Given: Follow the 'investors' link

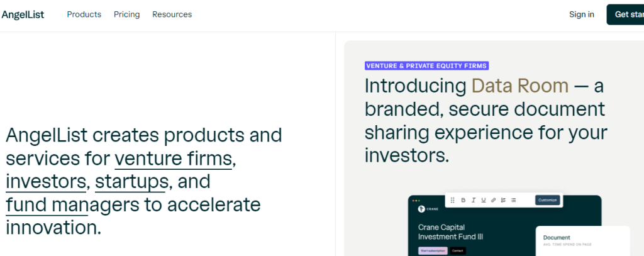Looking at the screenshot, I should tap(45, 182).
